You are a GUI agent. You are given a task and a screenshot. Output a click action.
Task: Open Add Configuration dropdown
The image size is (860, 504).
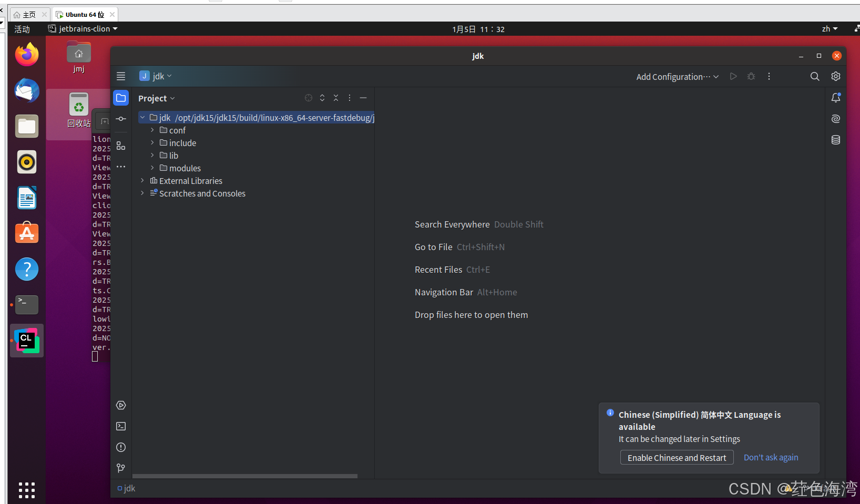click(x=677, y=77)
